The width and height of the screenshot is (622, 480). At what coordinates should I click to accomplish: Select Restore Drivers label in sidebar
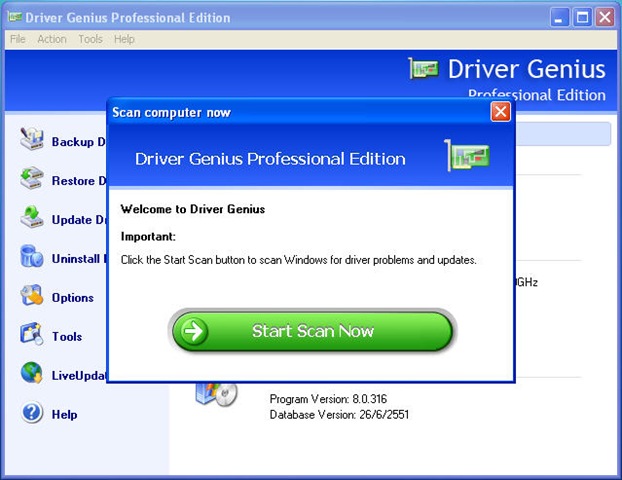coord(79,181)
